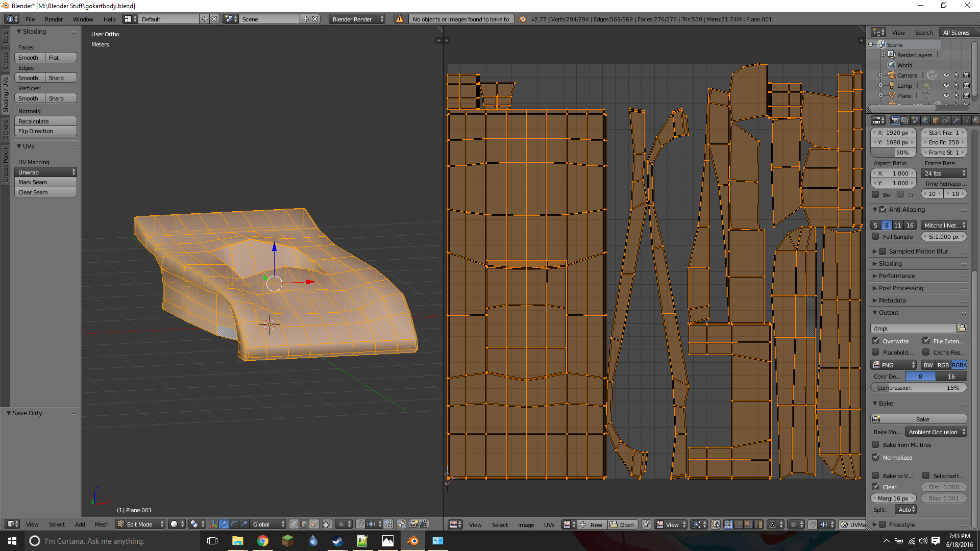The height and width of the screenshot is (551, 980).
Task: Toggle UV sync selection with mesh icon
Action: (715, 524)
